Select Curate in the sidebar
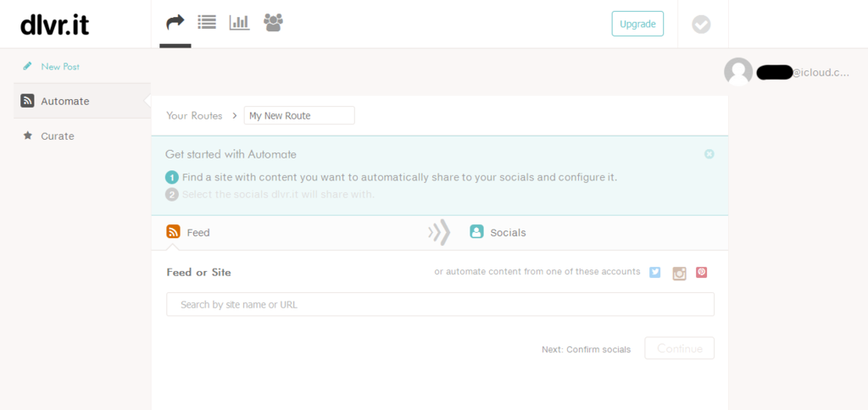Screen dimensions: 868x410 coord(58,136)
